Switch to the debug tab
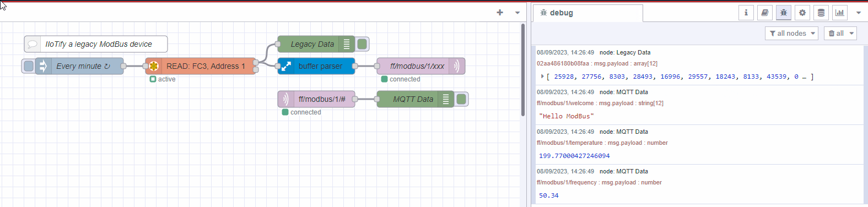This screenshot has height=207, width=868. (587, 13)
